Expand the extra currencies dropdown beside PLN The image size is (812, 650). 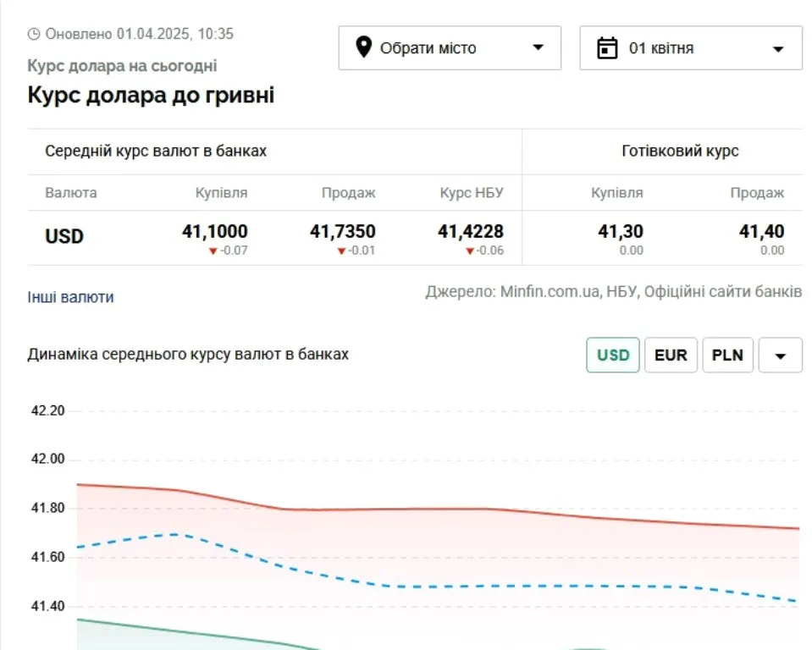click(x=779, y=355)
